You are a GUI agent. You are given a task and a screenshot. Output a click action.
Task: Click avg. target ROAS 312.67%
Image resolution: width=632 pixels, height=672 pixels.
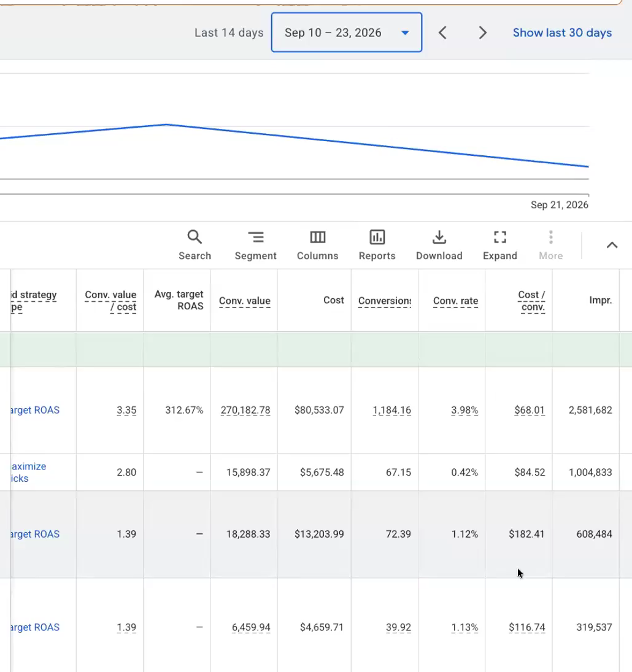point(184,410)
